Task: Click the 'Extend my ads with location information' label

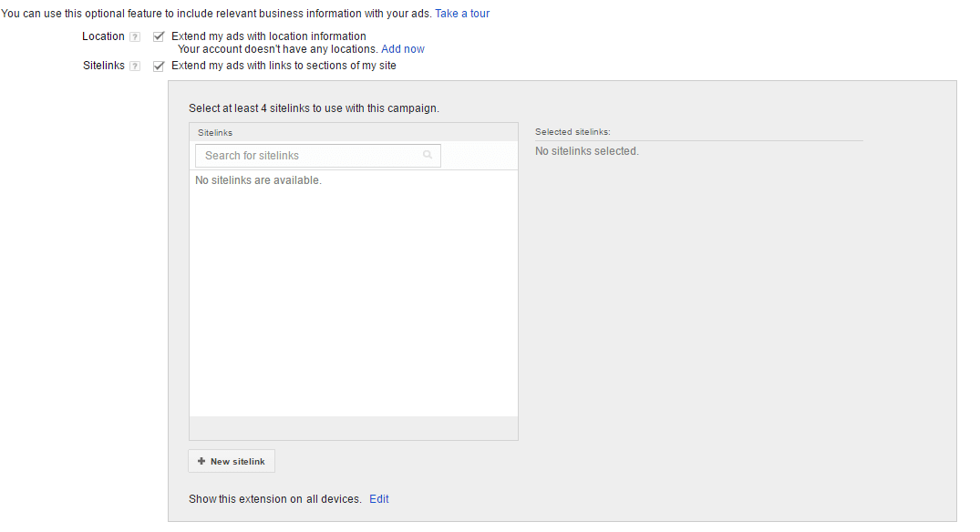Action: [269, 36]
